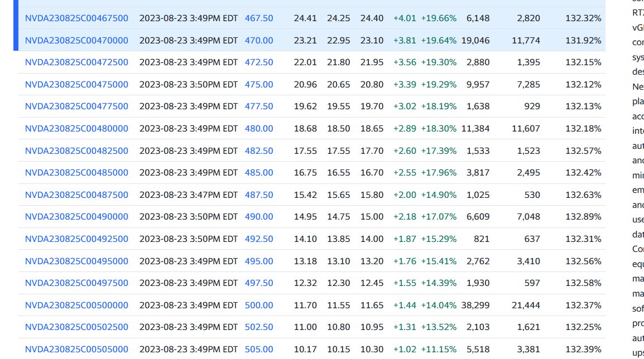The image size is (644, 359).
Task: Select the 495.00 strike link
Action: [259, 261]
